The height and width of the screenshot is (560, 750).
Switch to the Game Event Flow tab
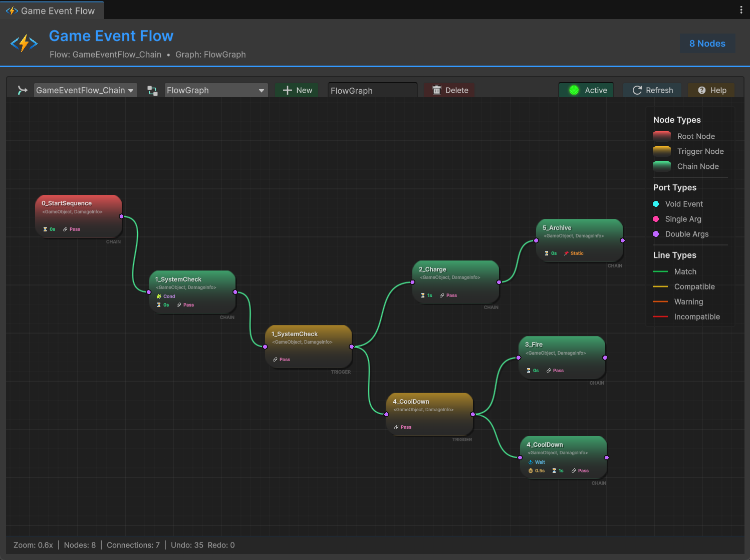tap(52, 10)
